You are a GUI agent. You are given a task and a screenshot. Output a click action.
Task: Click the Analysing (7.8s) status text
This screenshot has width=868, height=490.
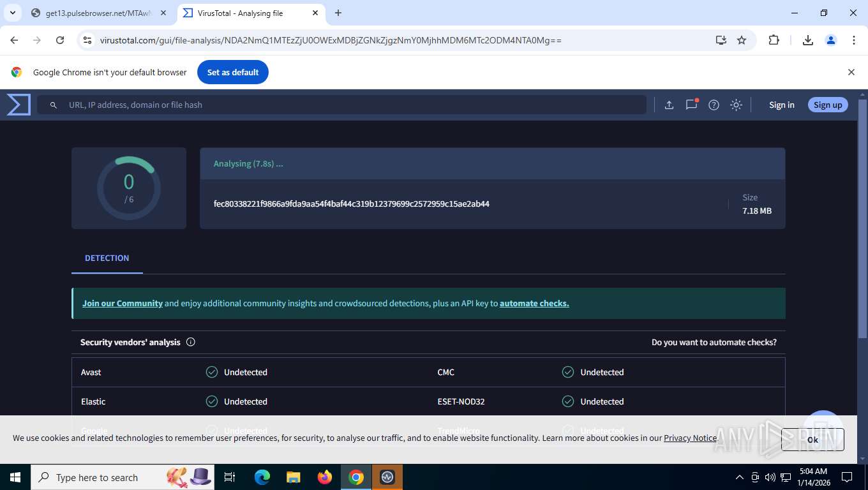(248, 163)
